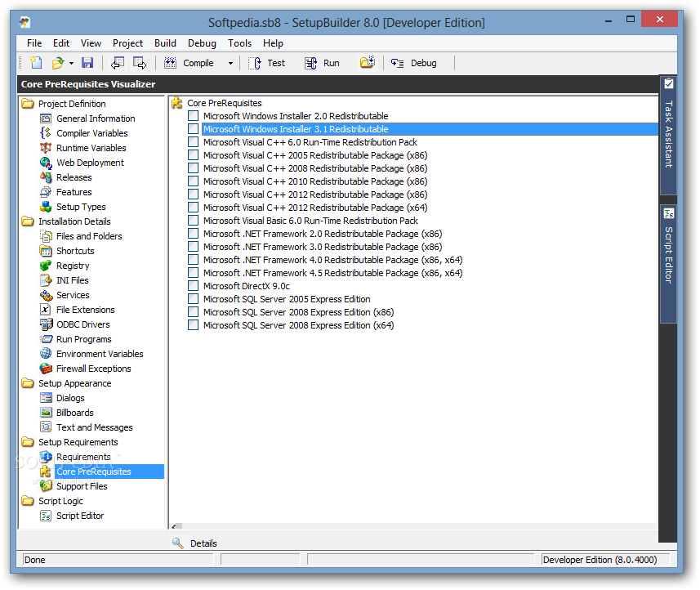Open the View menu
This screenshot has width=700, height=590.
91,43
